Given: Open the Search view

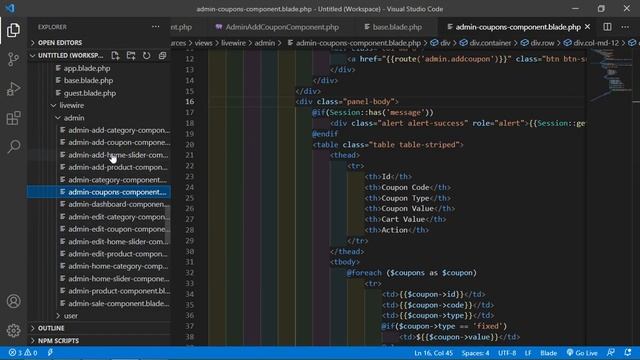Looking at the screenshot, I should click(13, 146).
